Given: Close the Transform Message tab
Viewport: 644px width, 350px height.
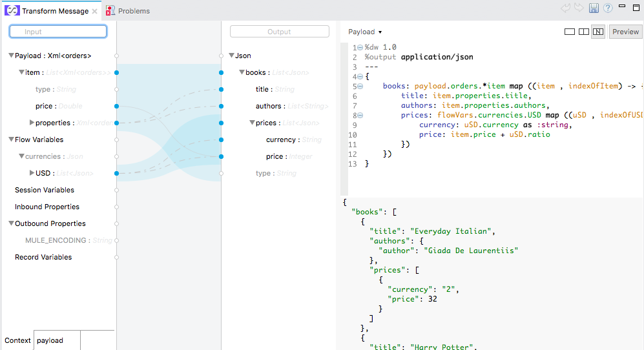Looking at the screenshot, I should pyautogui.click(x=94, y=11).
